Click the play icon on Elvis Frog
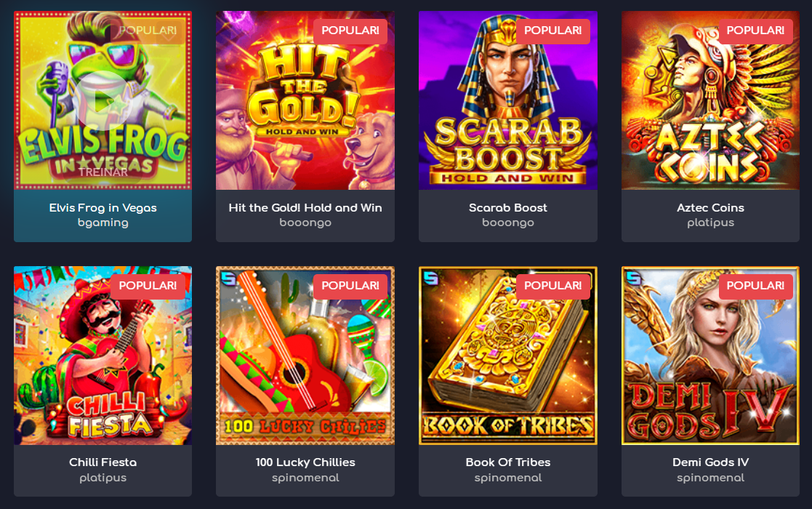Screen dimensions: 812x509 click(103, 101)
